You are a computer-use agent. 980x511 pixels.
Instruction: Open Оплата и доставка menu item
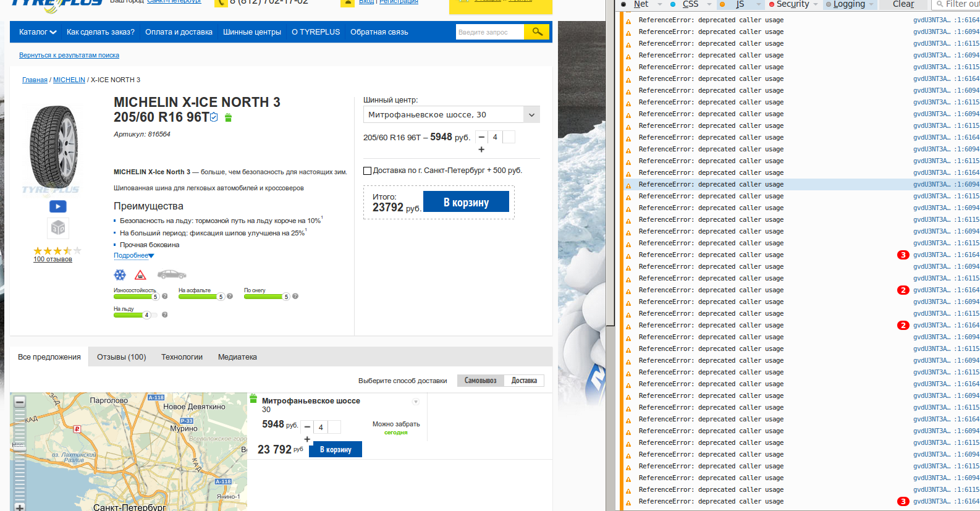pyautogui.click(x=179, y=32)
